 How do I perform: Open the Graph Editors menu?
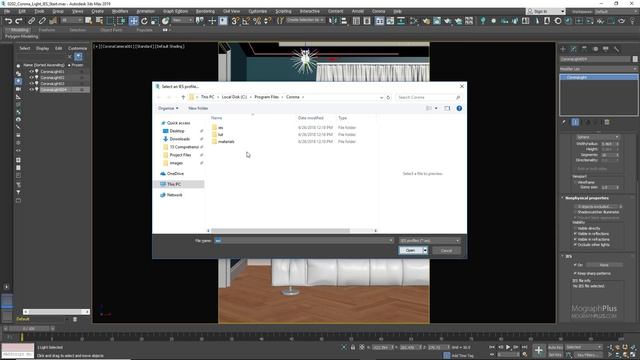(175, 11)
